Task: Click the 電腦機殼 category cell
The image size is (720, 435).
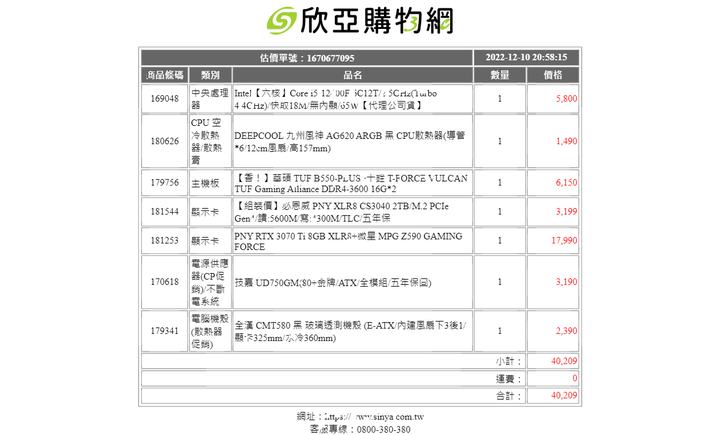Action: coord(210,331)
